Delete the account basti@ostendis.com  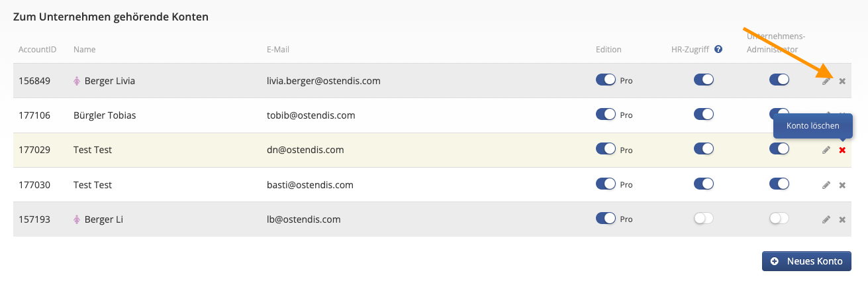pyautogui.click(x=842, y=185)
